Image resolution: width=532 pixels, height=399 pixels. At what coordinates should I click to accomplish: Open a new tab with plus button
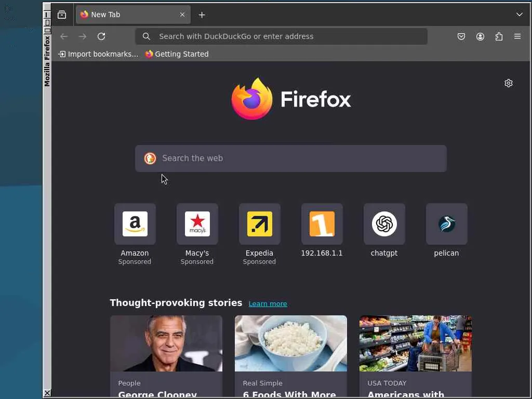pos(202,15)
